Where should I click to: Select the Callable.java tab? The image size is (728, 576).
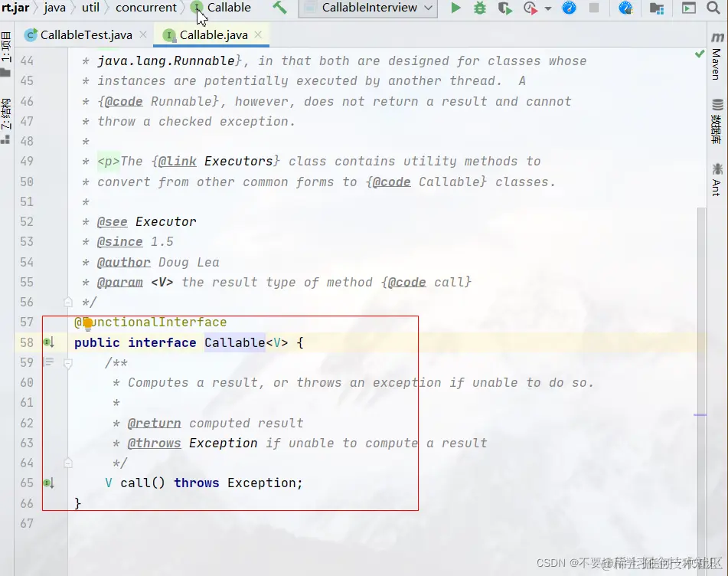pos(214,34)
